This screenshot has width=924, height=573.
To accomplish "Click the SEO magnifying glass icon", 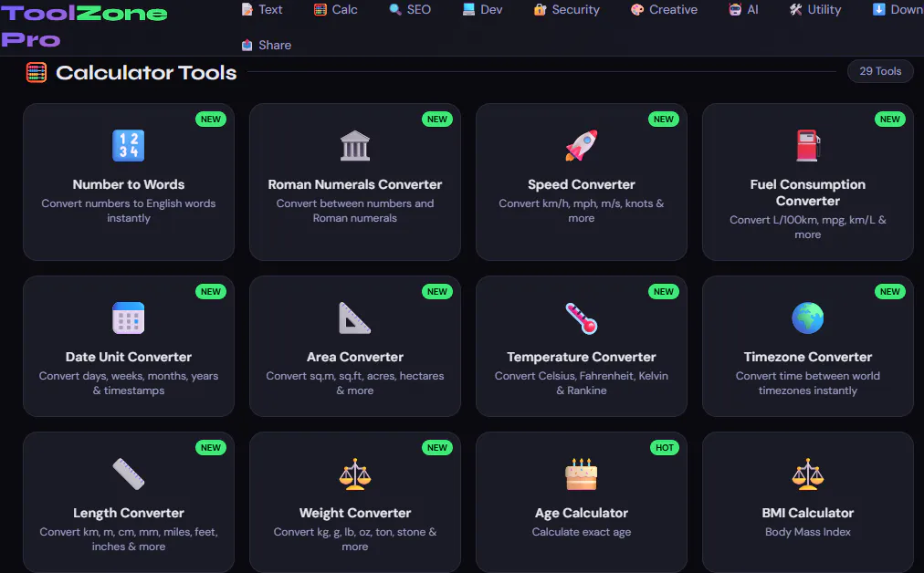I will (x=394, y=9).
